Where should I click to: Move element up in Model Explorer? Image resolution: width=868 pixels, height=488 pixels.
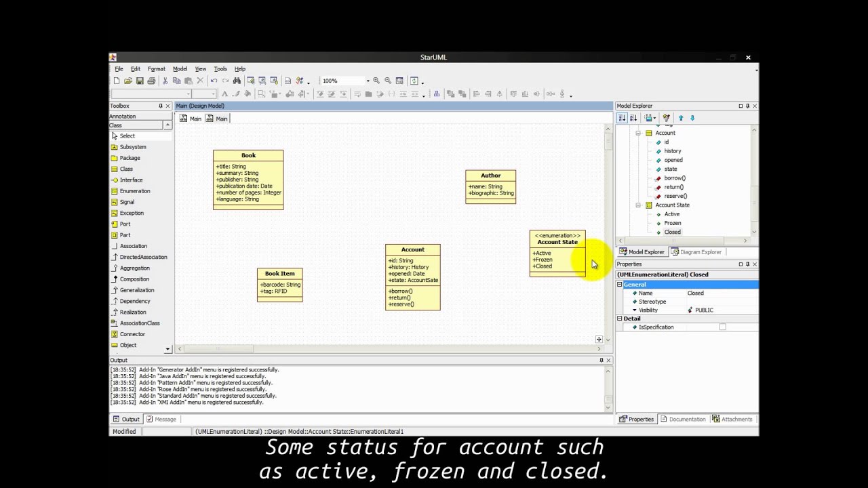681,118
